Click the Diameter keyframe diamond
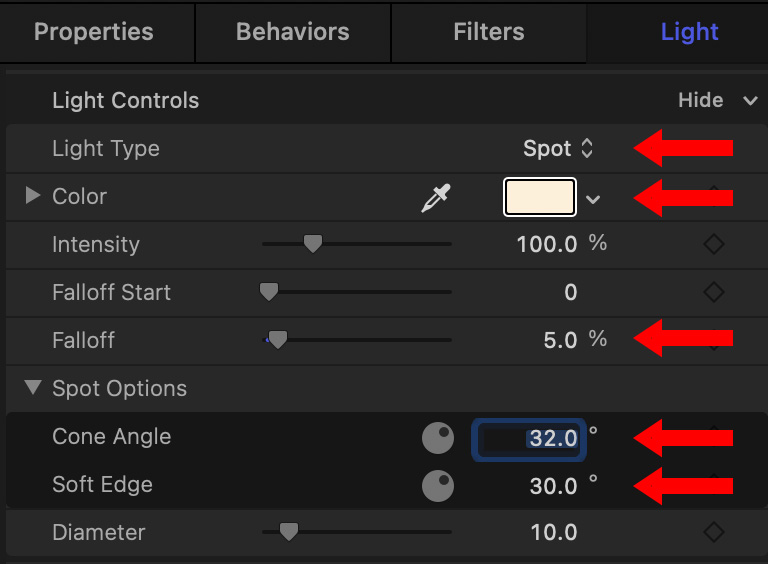 pyautogui.click(x=713, y=532)
